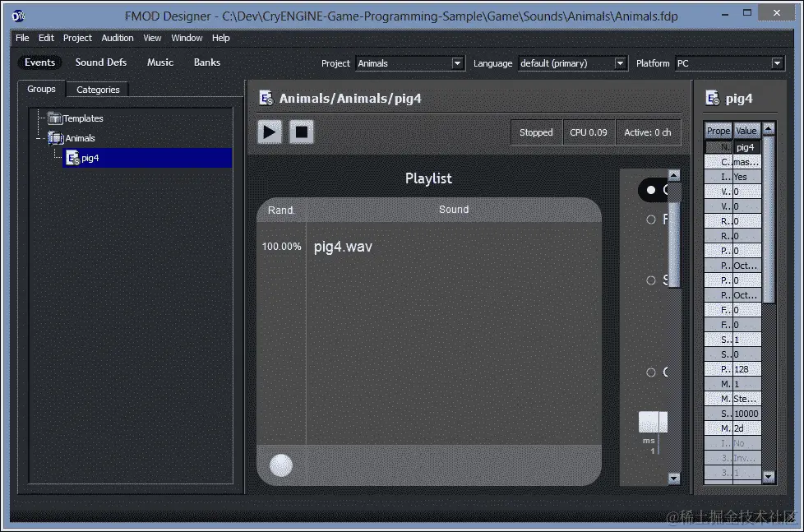This screenshot has height=532, width=804.
Task: Switch to the Events view
Action: [x=39, y=62]
